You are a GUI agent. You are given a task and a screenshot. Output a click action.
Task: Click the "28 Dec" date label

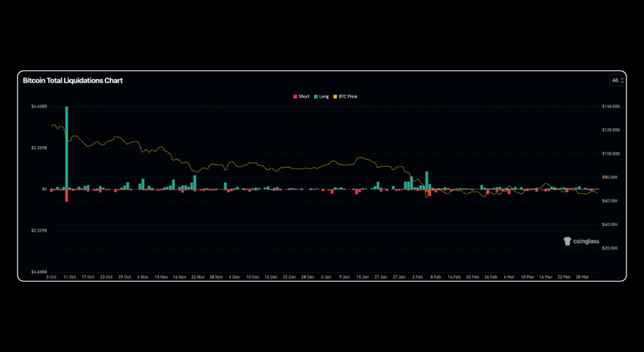[308, 277]
